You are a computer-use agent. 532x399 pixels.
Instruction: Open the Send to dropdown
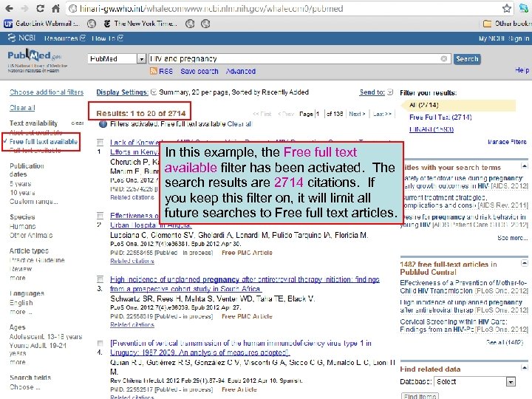pos(376,92)
